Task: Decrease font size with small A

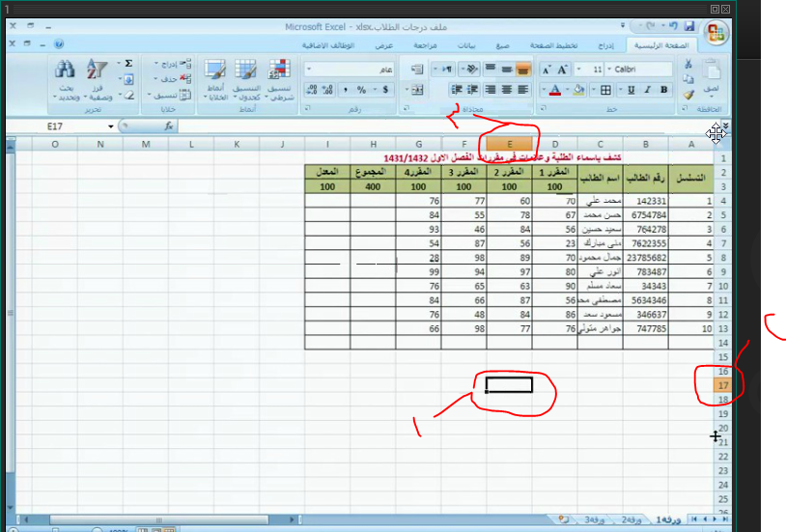Action: click(547, 70)
